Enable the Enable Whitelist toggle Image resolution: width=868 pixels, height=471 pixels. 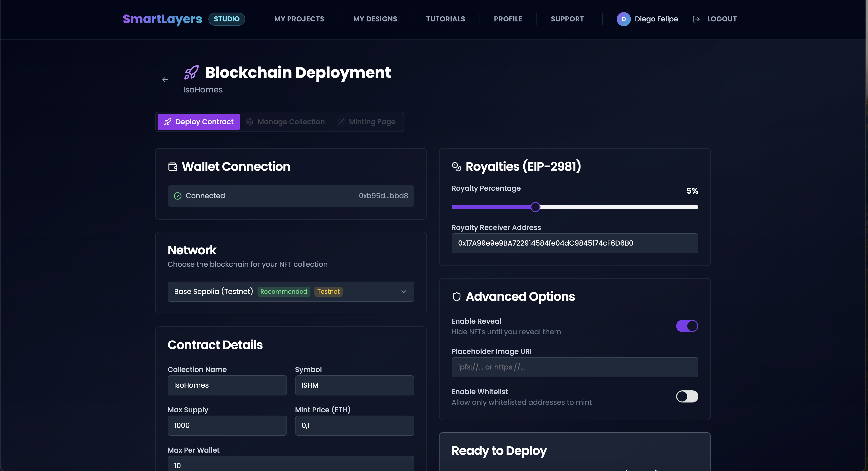coord(687,396)
